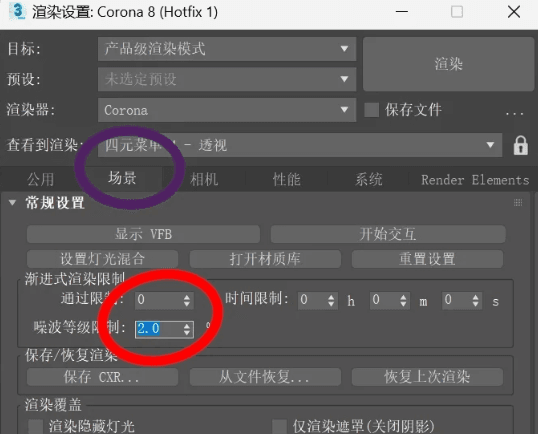Click the 显示 VFB button

tap(143, 234)
